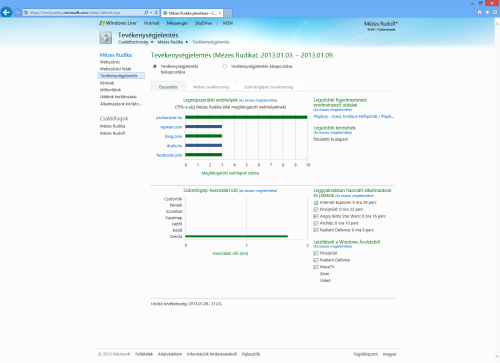
Task: Open browser Home icon at top right
Action: coord(479,12)
